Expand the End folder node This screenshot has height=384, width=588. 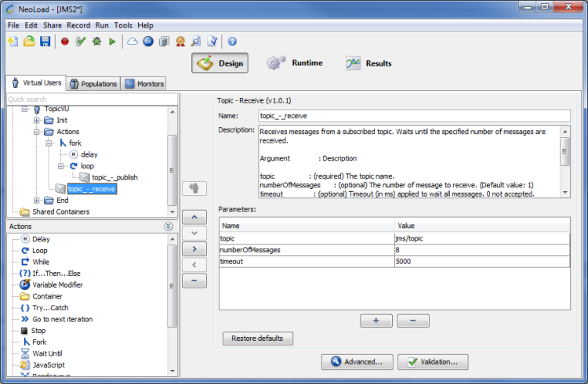pos(37,201)
